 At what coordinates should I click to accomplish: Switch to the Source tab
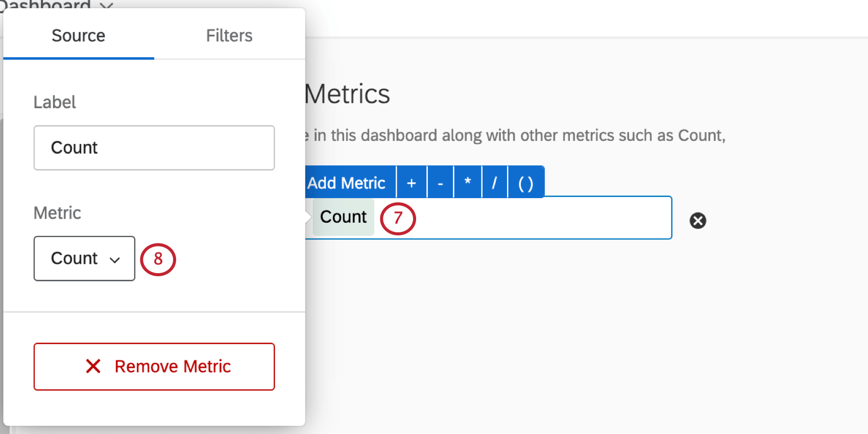click(79, 36)
